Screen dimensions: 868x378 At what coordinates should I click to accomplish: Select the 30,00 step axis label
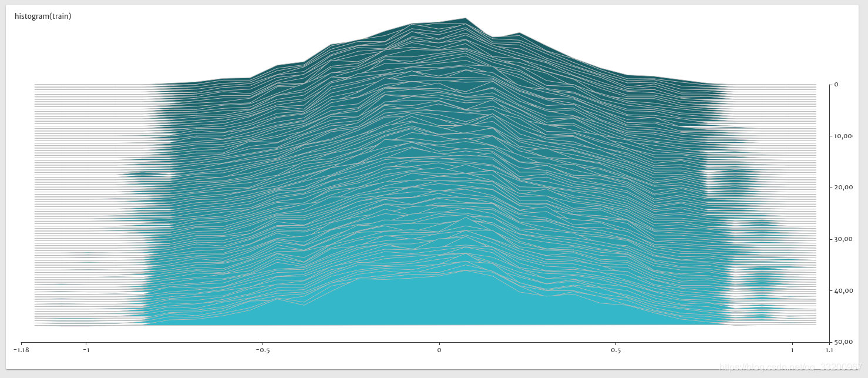click(843, 239)
